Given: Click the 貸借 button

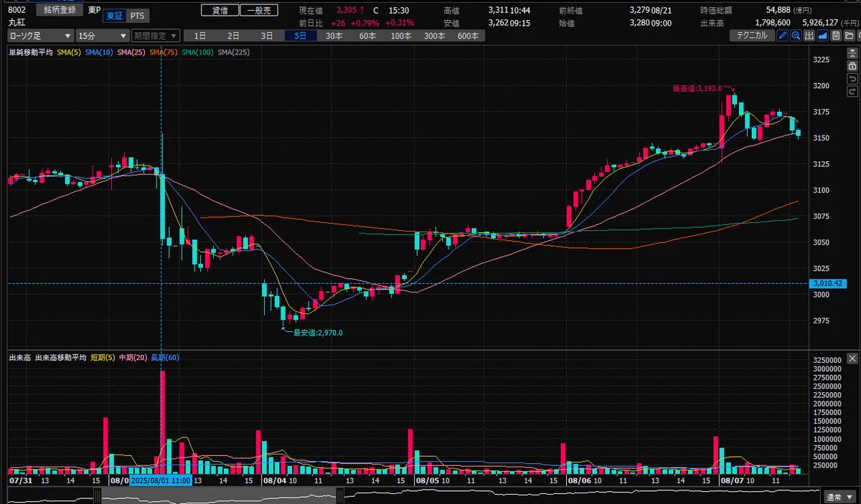Looking at the screenshot, I should tap(220, 11).
